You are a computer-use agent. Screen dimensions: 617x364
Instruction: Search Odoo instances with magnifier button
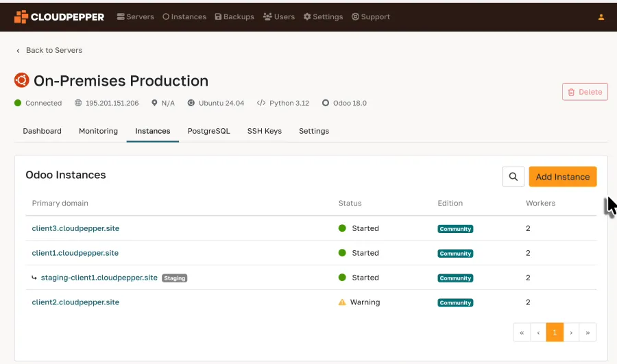coord(513,177)
